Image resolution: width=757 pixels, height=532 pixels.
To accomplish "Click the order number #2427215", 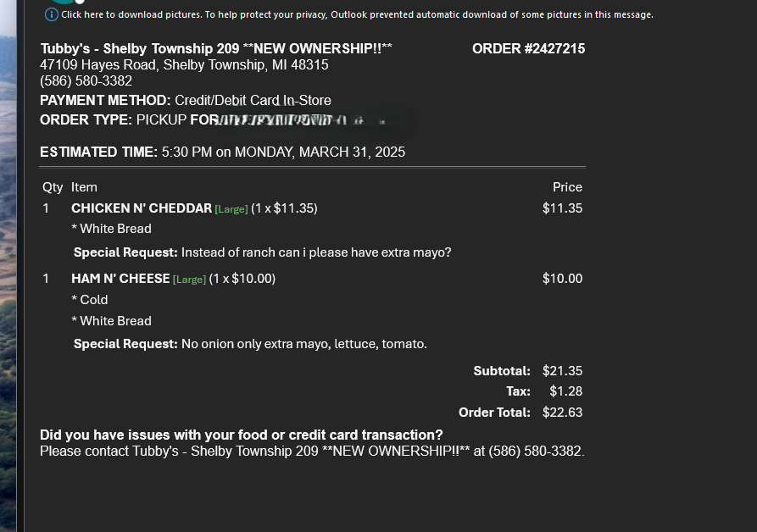I will tap(528, 48).
